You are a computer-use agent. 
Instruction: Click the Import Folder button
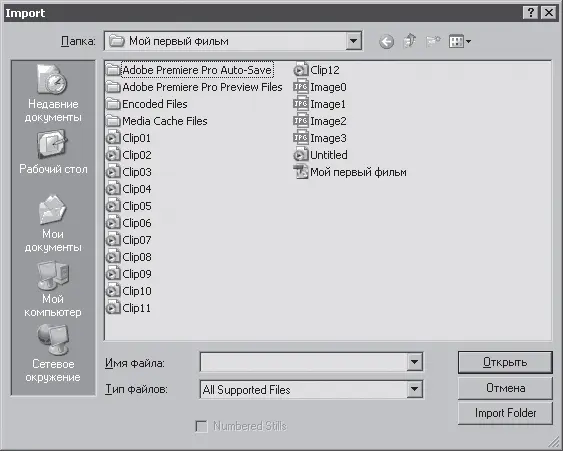[x=505, y=413]
